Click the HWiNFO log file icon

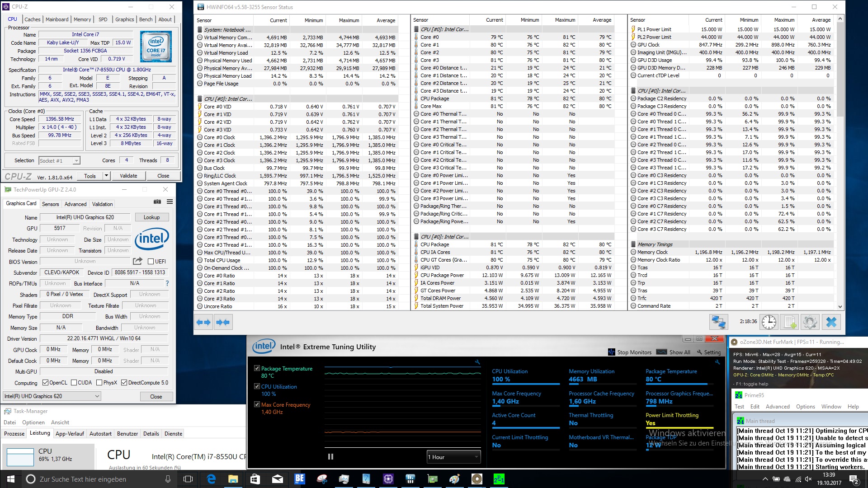789,322
